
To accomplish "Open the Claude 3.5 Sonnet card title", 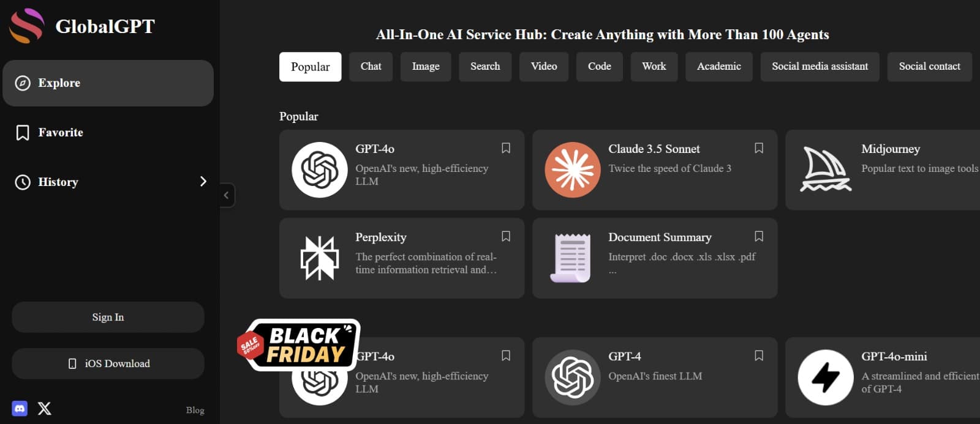I will pyautogui.click(x=654, y=149).
